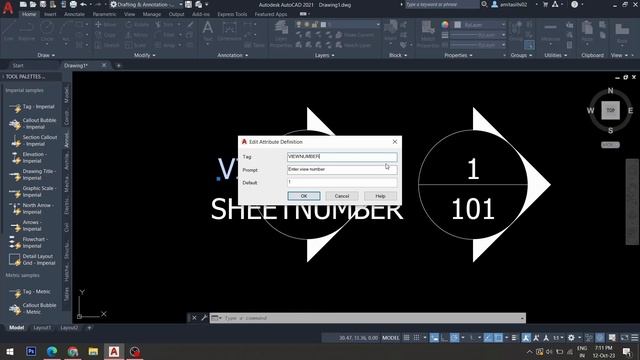Expand the Annotation panel
640x360 pixels.
(x=232, y=55)
